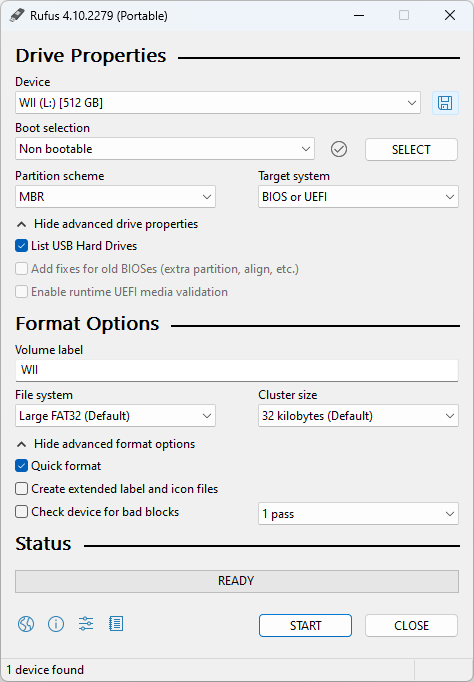474x682 pixels.
Task: Click the Rufus USB drive title icon
Action: point(17,15)
